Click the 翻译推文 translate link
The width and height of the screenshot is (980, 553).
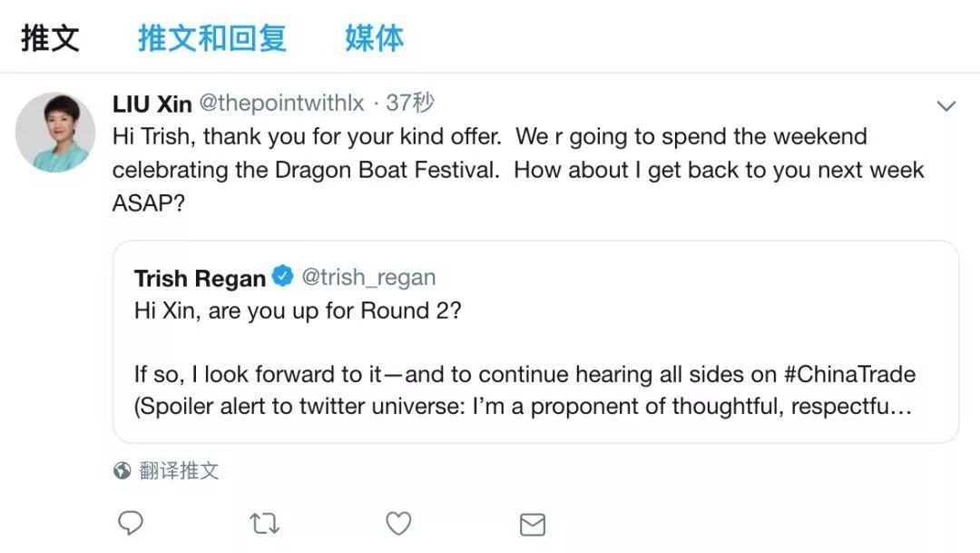pyautogui.click(x=179, y=470)
